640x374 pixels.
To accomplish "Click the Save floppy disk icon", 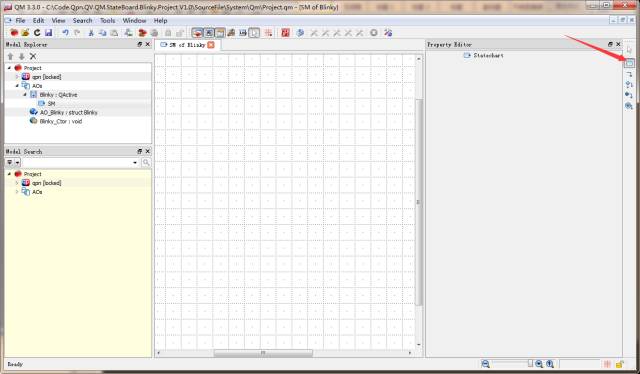I will tap(49, 33).
